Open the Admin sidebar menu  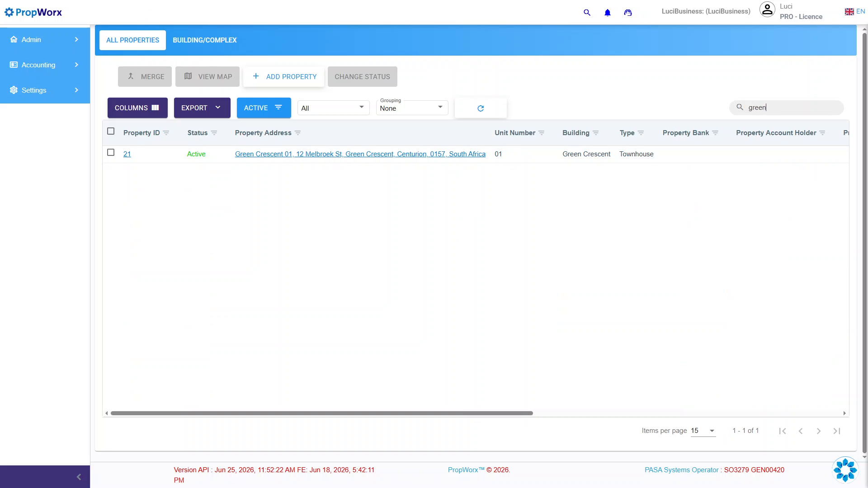45,40
